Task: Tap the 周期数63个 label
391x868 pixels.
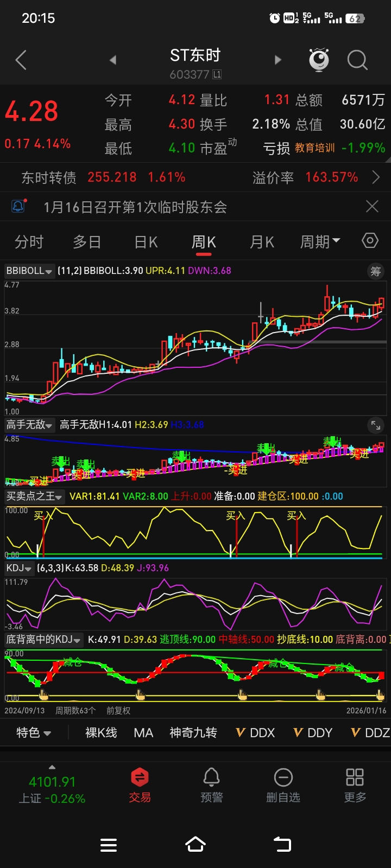Action: click(75, 711)
